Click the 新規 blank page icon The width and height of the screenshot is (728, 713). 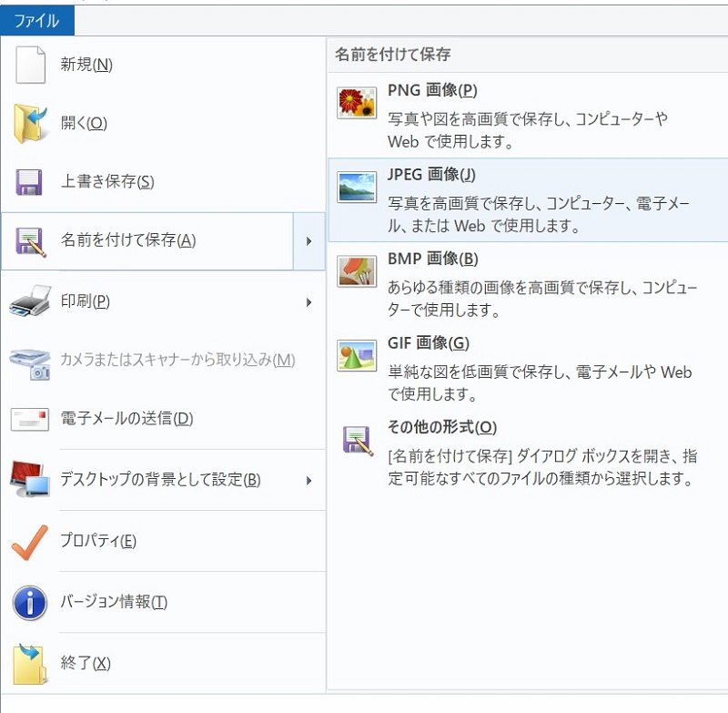click(30, 64)
